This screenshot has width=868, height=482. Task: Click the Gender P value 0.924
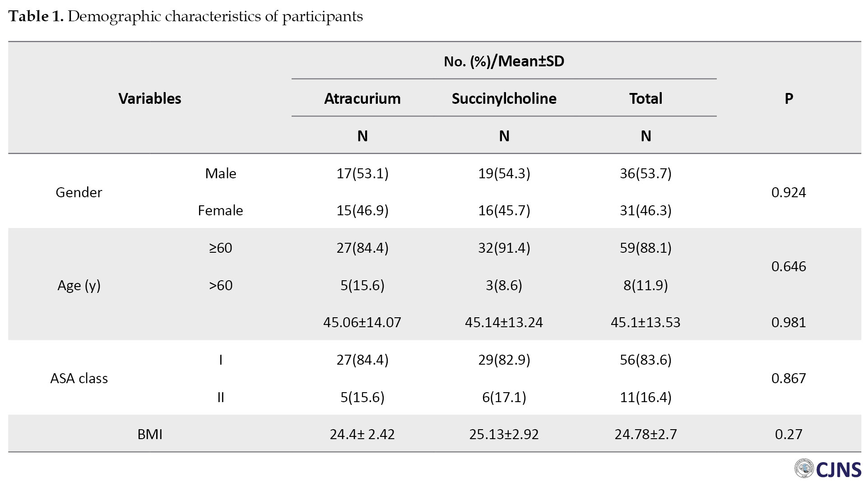pos(789,192)
